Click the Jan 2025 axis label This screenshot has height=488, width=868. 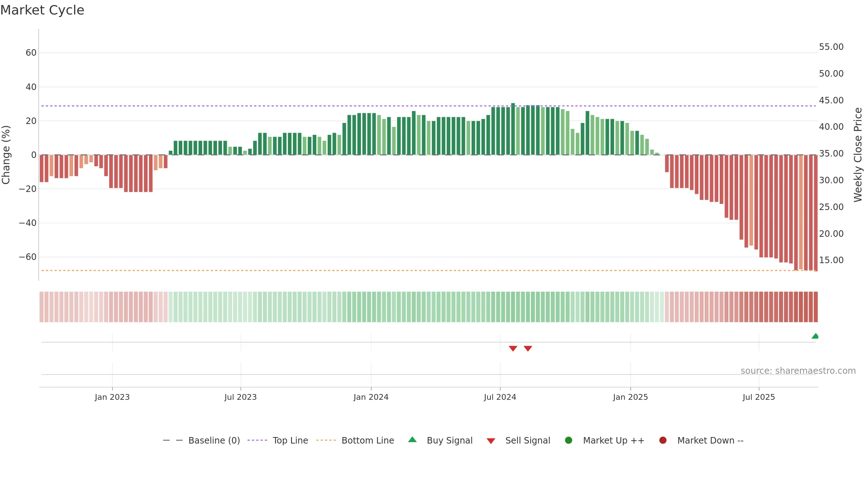630,397
